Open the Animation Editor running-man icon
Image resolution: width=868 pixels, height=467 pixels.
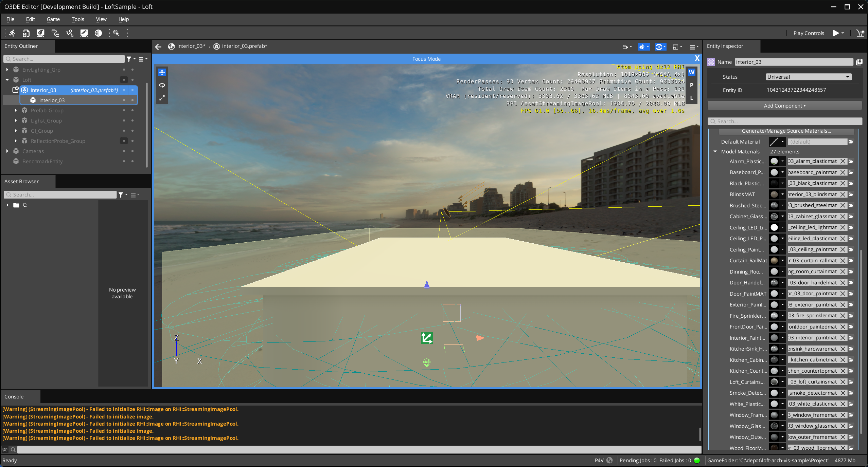click(x=12, y=33)
